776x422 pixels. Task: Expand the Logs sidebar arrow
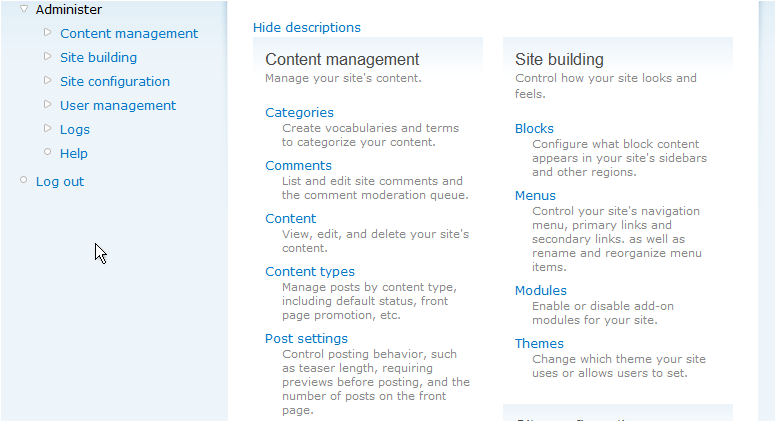point(47,128)
